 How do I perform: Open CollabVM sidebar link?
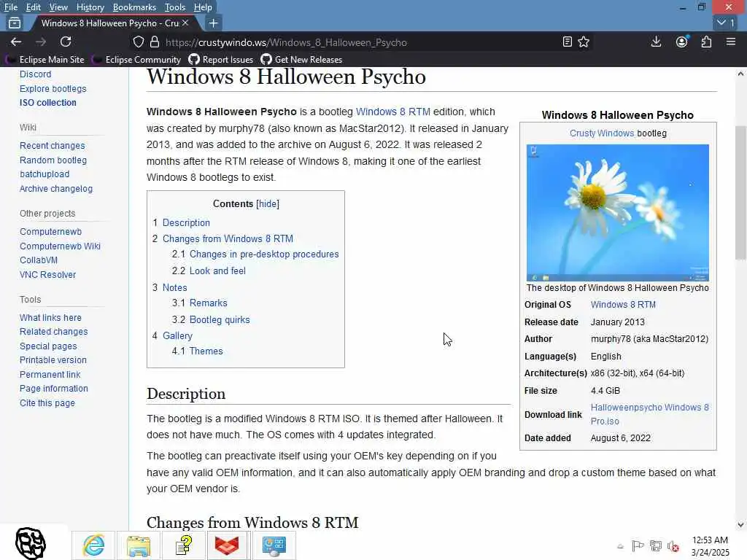coord(39,260)
